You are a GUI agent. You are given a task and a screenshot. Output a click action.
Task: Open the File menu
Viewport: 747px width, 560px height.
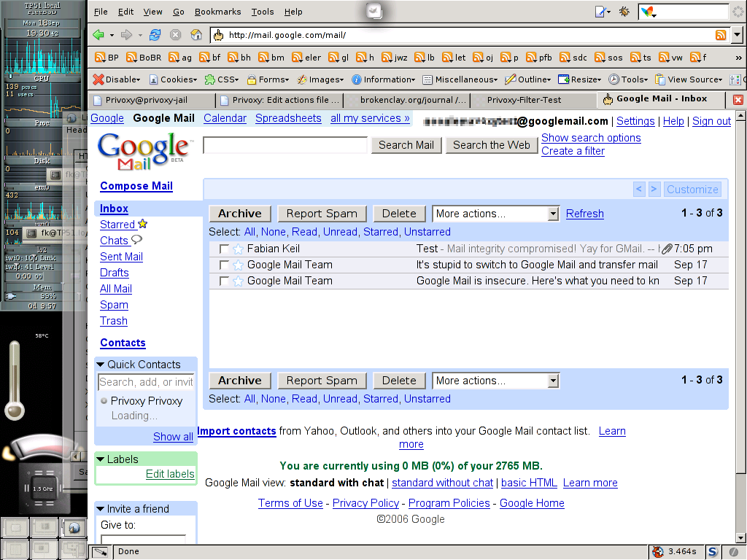pos(101,12)
